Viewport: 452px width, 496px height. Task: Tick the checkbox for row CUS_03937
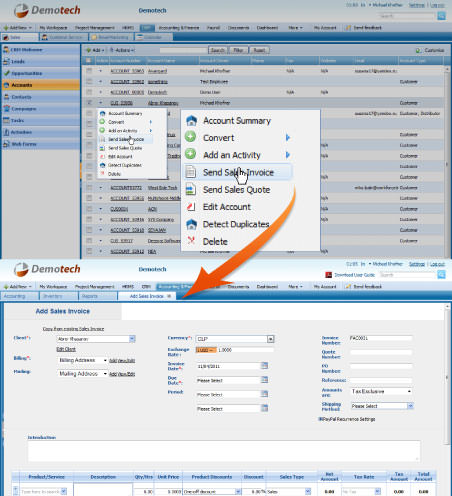[x=89, y=241]
